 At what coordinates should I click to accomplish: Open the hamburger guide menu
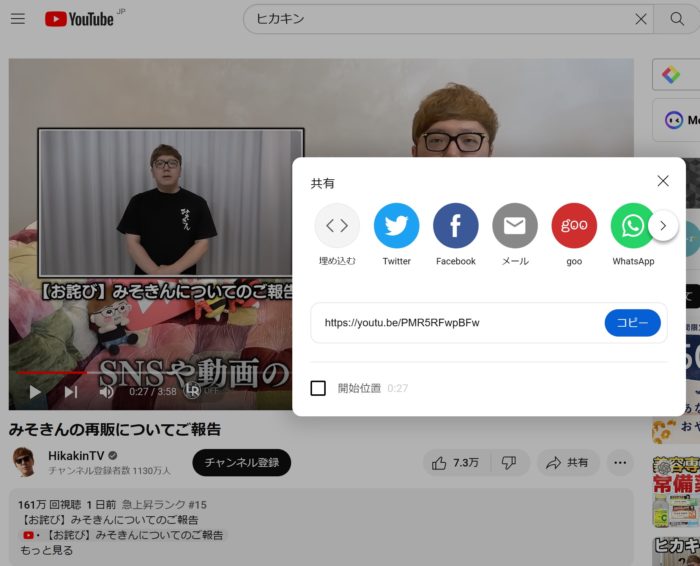tap(18, 19)
